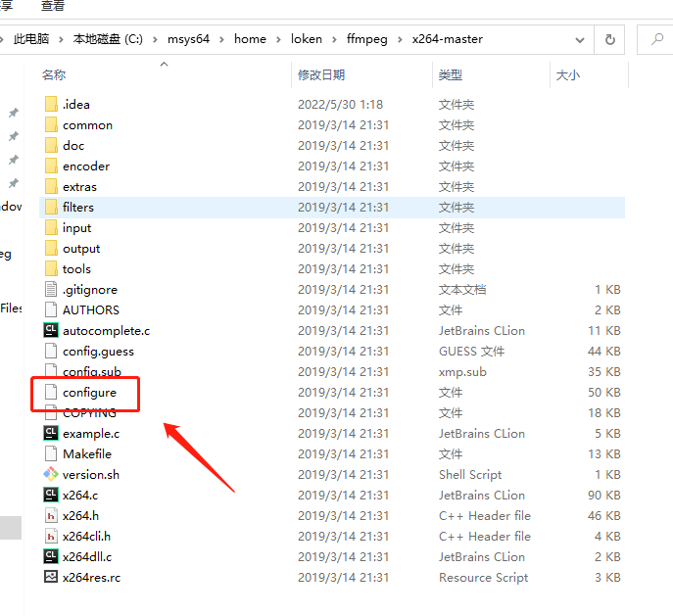Select the Makefile entry
673x616 pixels.
[x=86, y=454]
